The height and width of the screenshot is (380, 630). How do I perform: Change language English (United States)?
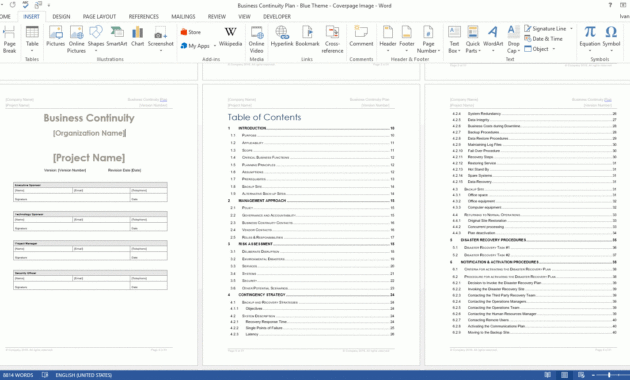[84, 375]
